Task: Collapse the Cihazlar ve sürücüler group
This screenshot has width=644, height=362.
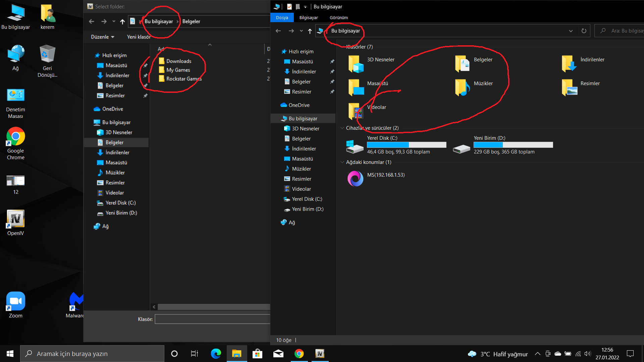Action: (x=342, y=128)
